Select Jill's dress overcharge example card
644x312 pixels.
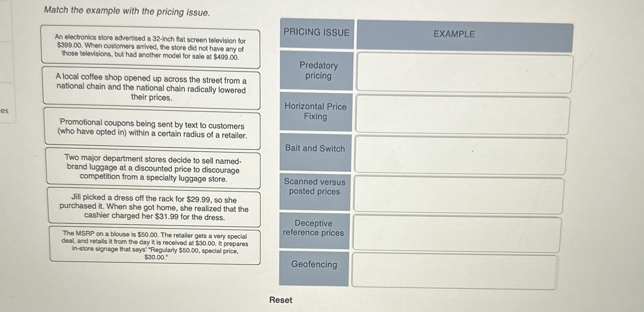pyautogui.click(x=154, y=208)
